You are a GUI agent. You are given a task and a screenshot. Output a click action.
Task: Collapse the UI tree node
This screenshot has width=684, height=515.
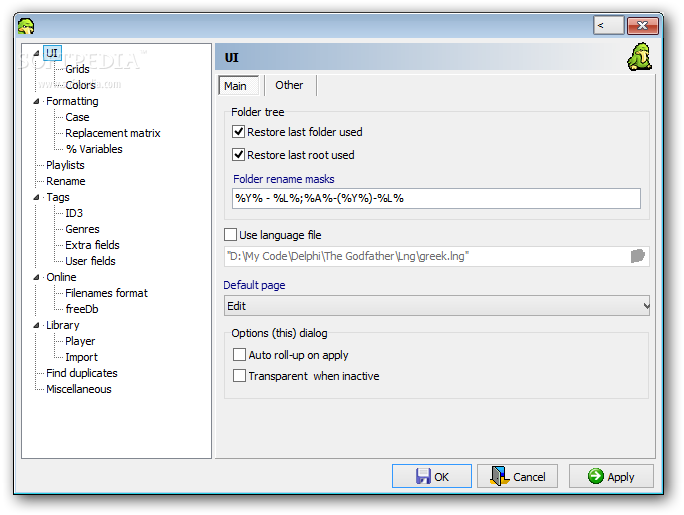tap(37, 53)
